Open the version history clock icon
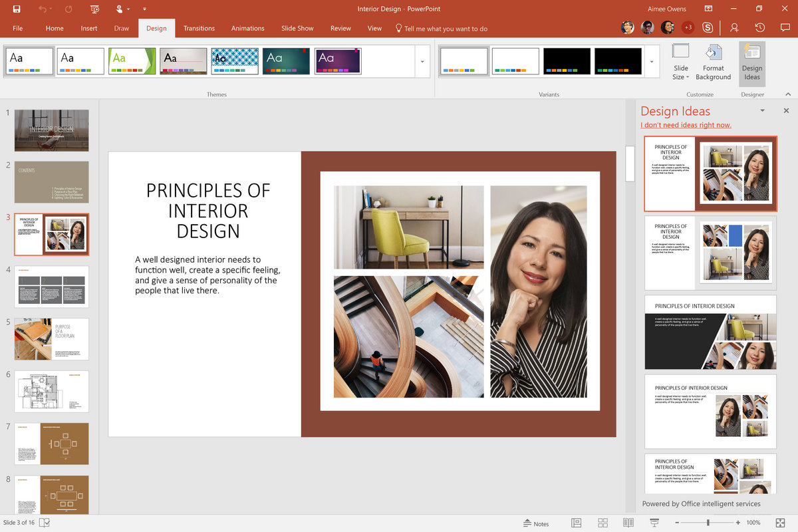The image size is (798, 532). 760,28
